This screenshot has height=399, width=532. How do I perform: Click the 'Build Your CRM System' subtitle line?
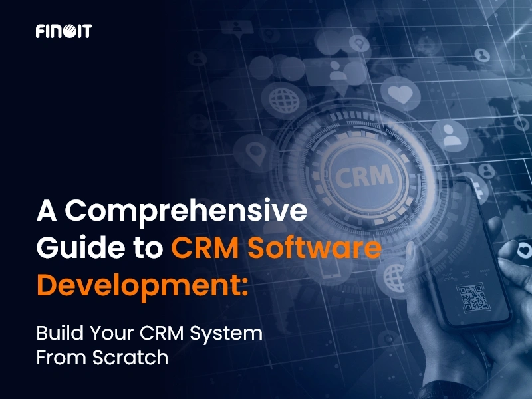tap(149, 334)
